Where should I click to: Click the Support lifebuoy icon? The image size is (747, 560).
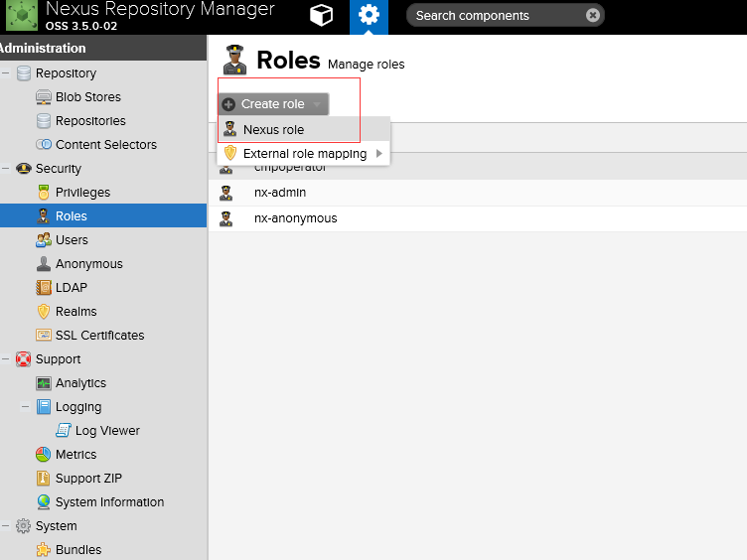24,359
